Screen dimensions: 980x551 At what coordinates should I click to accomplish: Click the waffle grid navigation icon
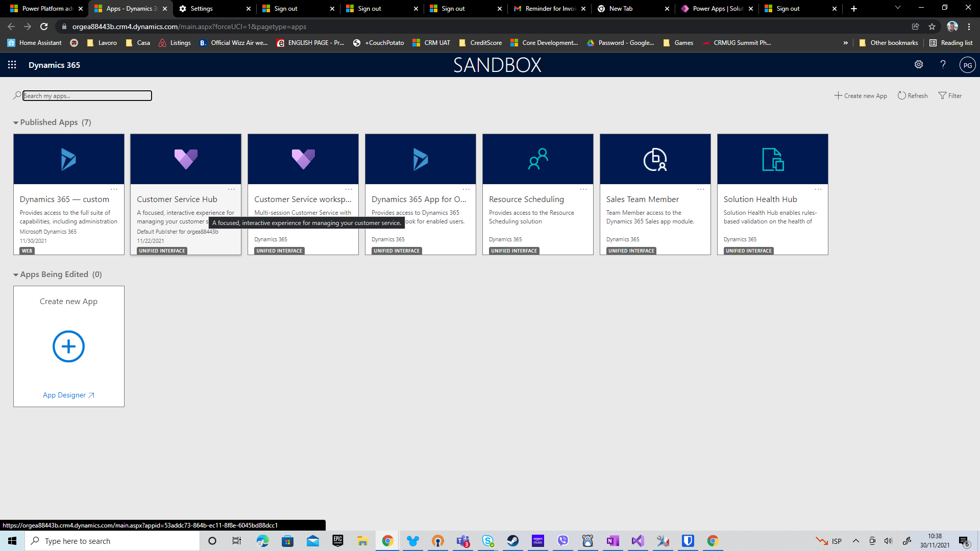(12, 65)
